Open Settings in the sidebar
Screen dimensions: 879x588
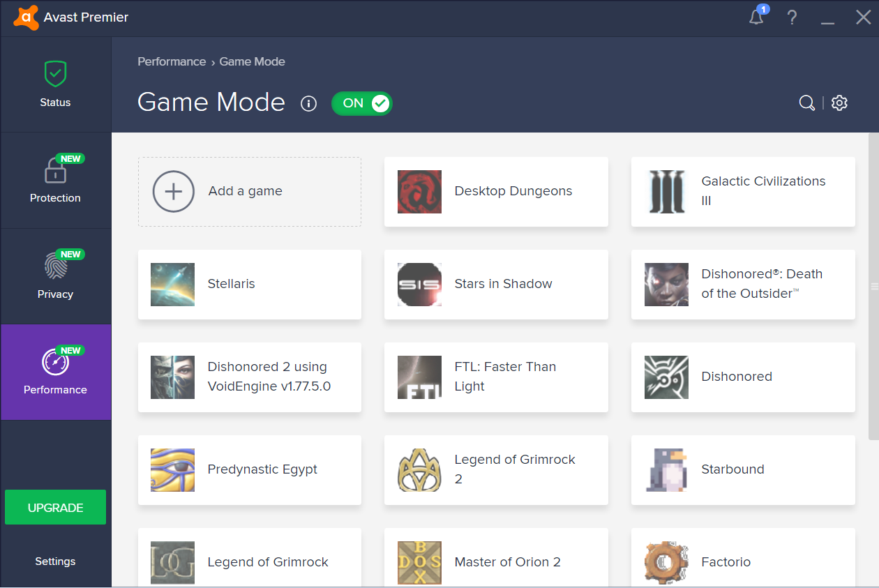point(55,561)
